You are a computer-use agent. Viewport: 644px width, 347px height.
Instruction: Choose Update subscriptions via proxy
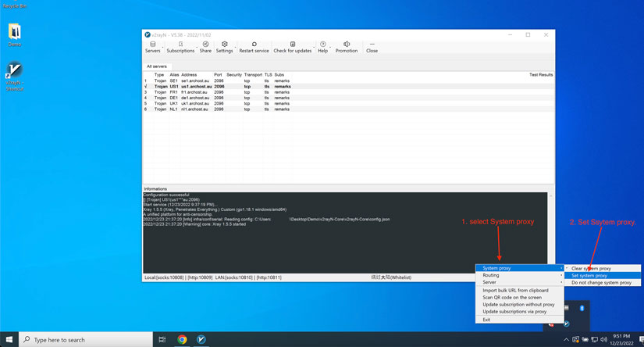pos(514,311)
